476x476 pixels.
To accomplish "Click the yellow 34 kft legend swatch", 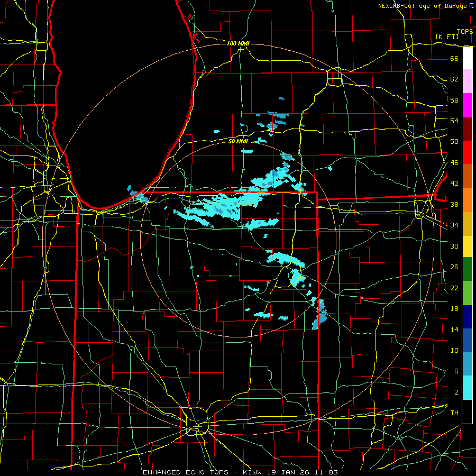I will (467, 246).
